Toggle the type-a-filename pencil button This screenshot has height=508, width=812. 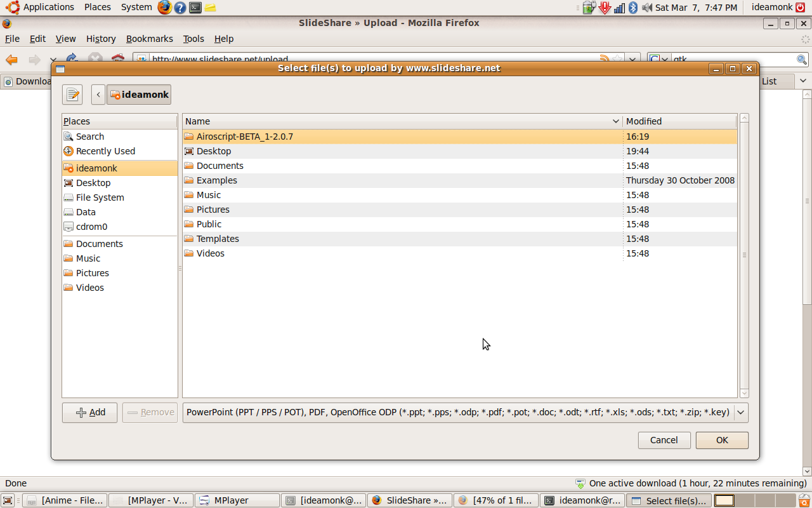point(72,95)
